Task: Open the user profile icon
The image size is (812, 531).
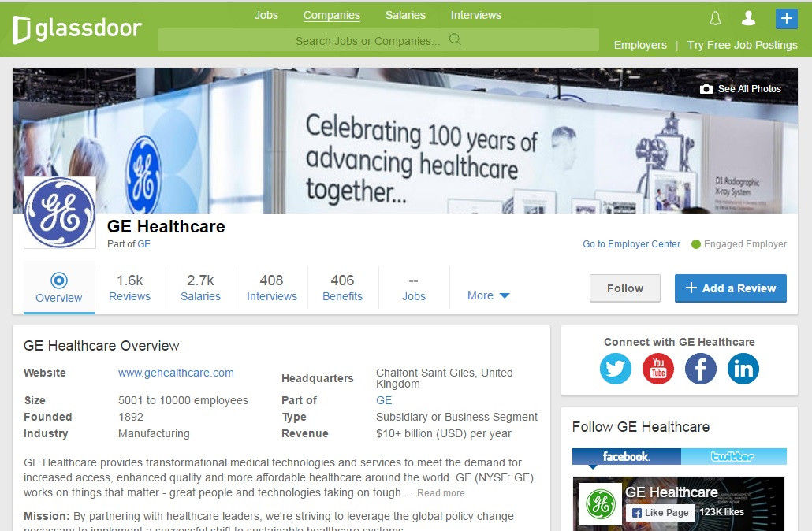Action: click(x=748, y=18)
